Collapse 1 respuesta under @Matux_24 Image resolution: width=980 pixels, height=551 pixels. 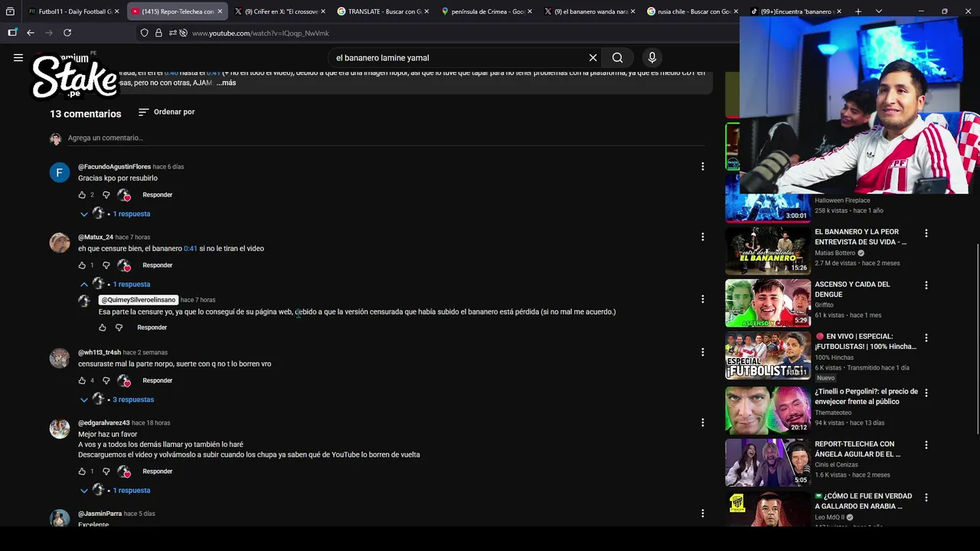click(x=116, y=284)
